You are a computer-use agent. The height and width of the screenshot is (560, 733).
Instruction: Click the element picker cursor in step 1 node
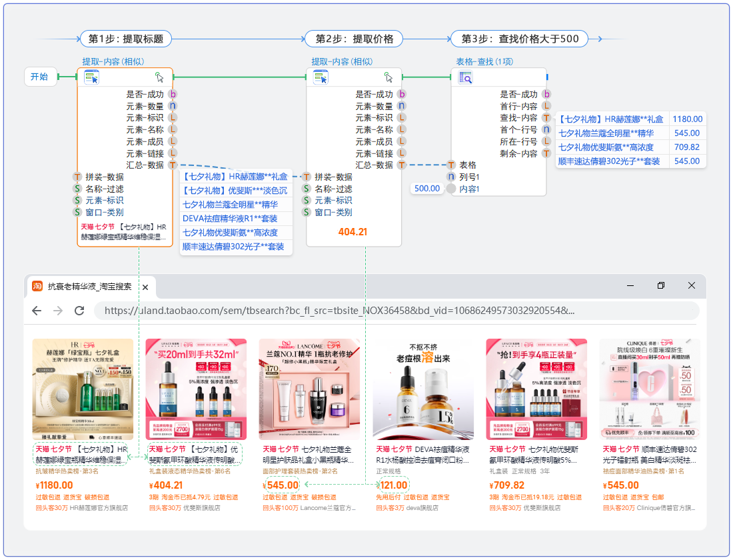pos(159,77)
